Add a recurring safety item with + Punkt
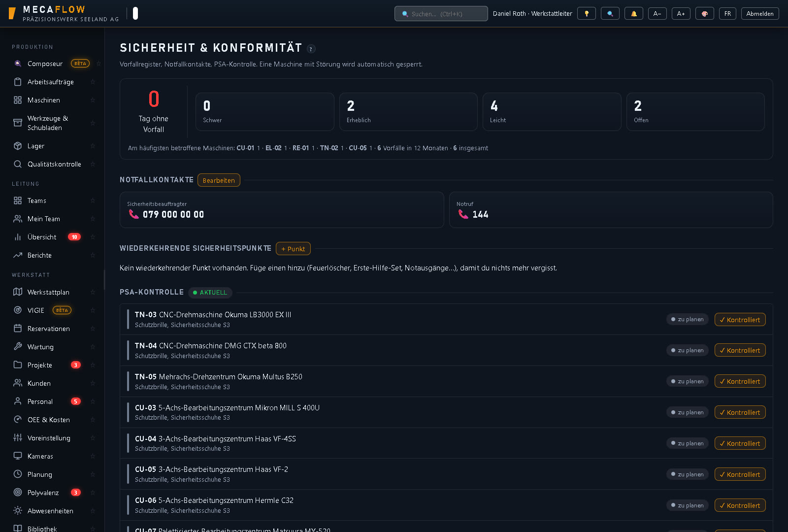Image resolution: width=788 pixels, height=532 pixels. (293, 249)
